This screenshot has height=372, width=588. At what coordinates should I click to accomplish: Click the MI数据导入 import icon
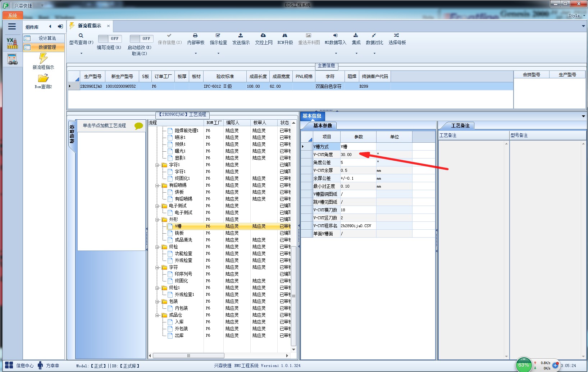tap(335, 36)
